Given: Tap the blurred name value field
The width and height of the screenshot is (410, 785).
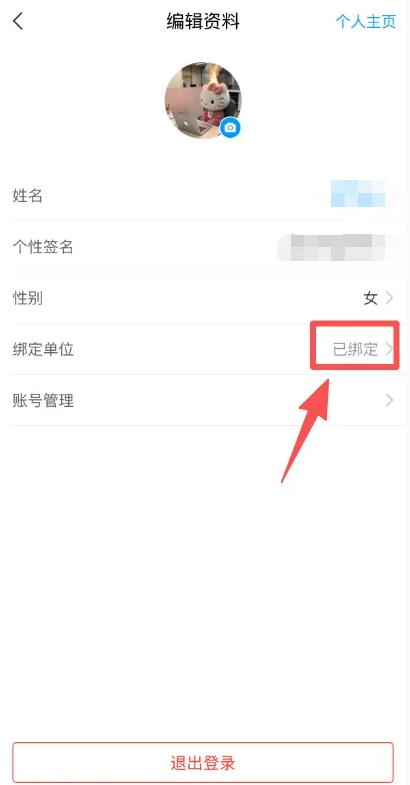Looking at the screenshot, I should click(358, 194).
